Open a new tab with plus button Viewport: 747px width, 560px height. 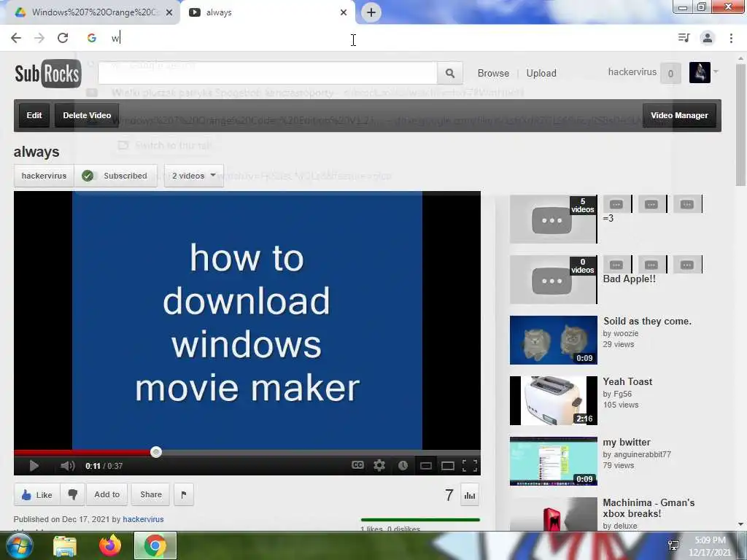pyautogui.click(x=371, y=12)
